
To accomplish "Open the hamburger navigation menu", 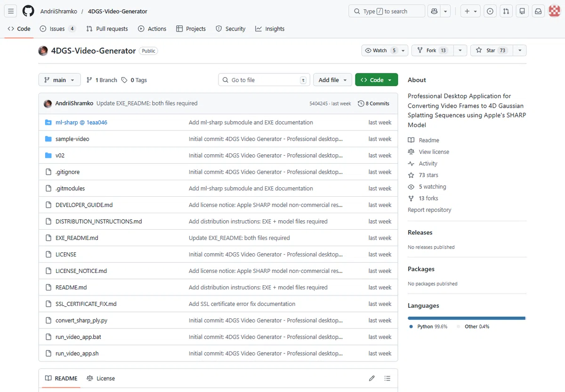I will pyautogui.click(x=11, y=11).
